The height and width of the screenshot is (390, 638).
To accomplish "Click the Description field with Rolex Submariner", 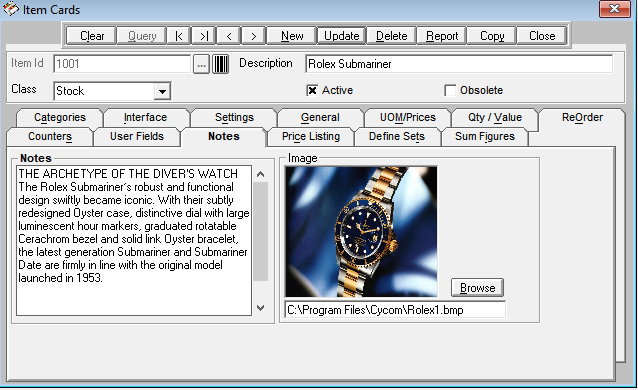I will tap(459, 64).
